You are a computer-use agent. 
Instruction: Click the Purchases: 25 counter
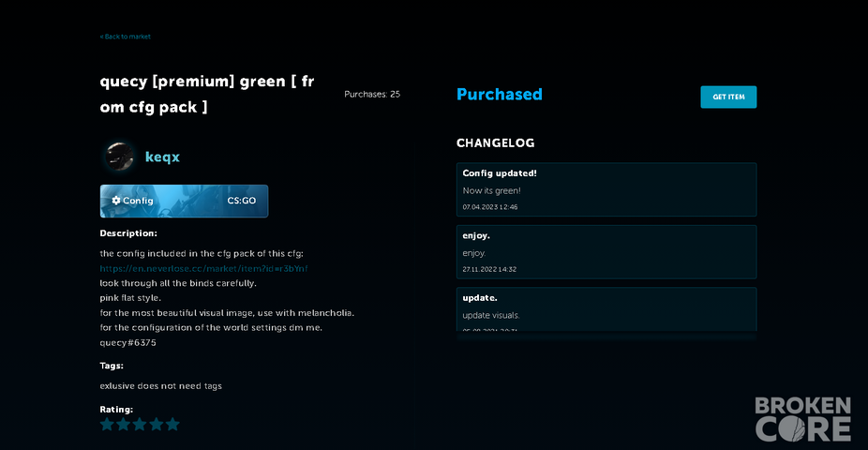372,94
